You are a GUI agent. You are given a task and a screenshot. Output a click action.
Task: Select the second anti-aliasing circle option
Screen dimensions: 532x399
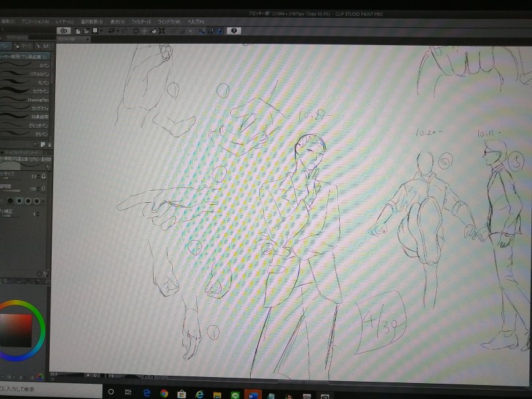(x=19, y=201)
